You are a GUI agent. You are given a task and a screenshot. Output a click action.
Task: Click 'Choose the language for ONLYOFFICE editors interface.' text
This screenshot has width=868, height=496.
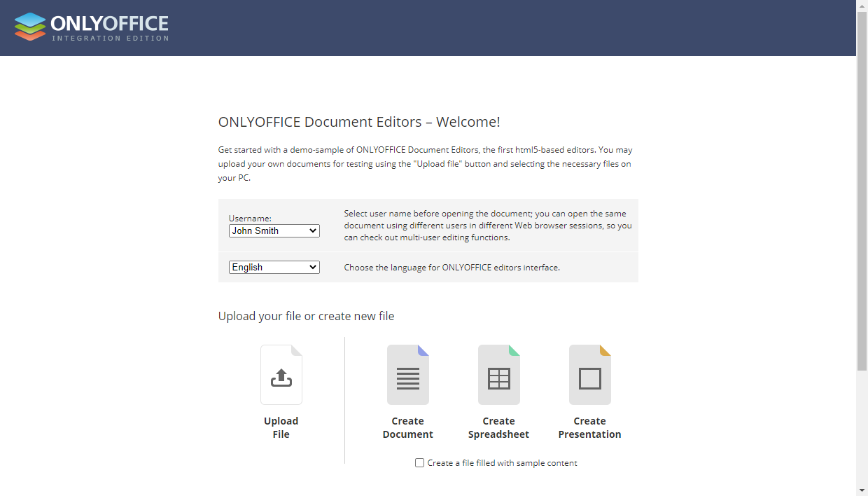pyautogui.click(x=452, y=268)
